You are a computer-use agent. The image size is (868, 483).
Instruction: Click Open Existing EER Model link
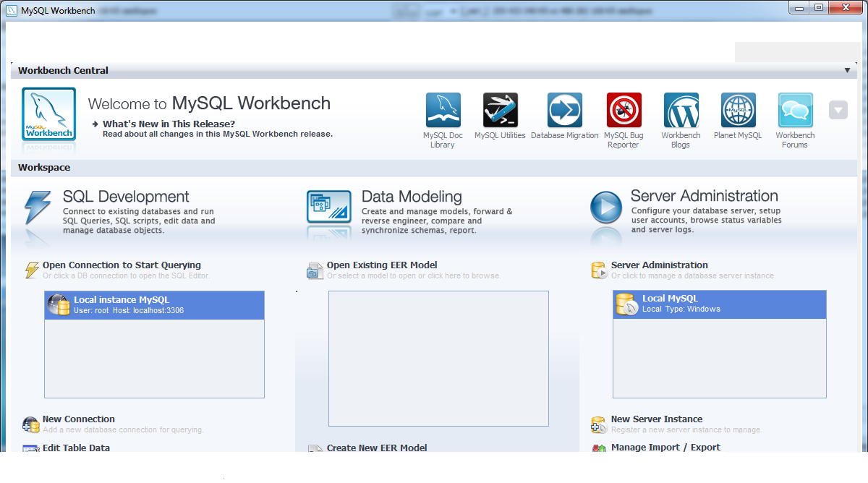[x=382, y=265]
